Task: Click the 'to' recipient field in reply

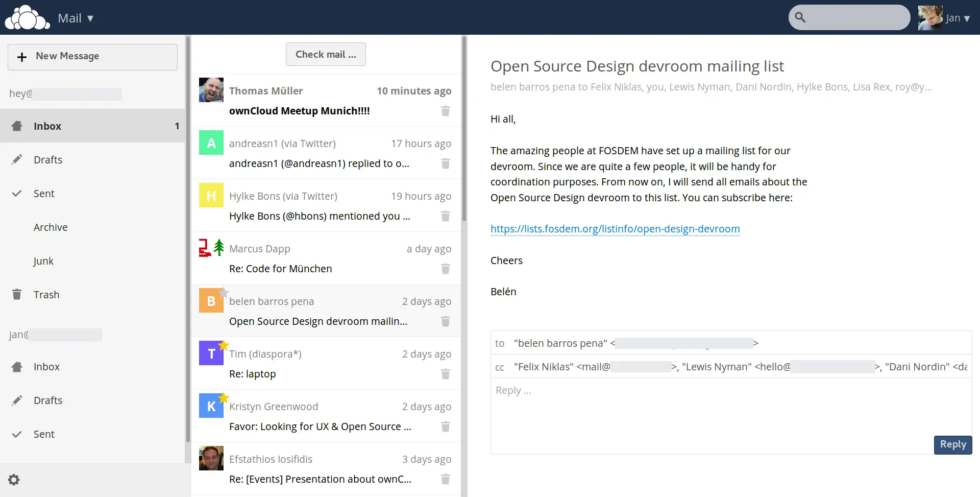Action: point(731,343)
